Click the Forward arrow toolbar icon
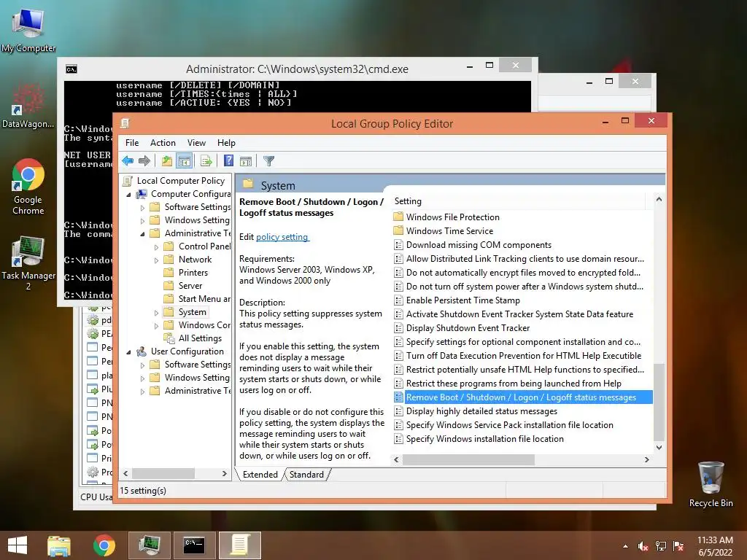 [144, 161]
